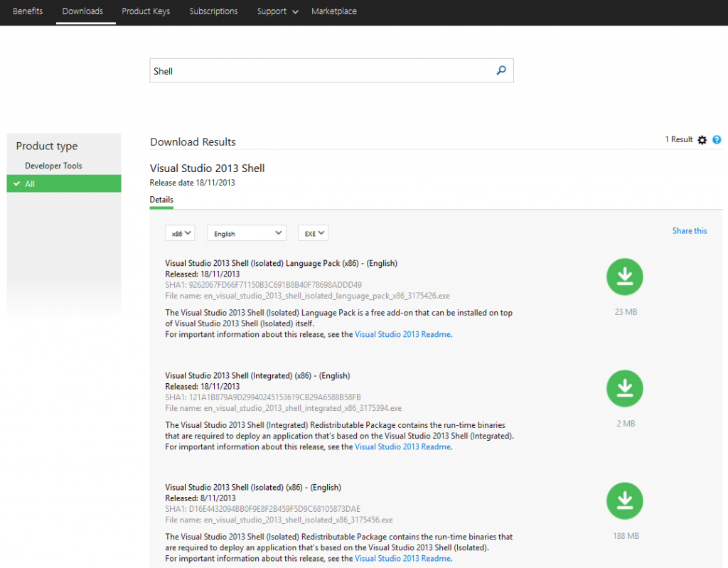The width and height of the screenshot is (728, 568).
Task: Click the search magnifier icon
Action: 501,70
